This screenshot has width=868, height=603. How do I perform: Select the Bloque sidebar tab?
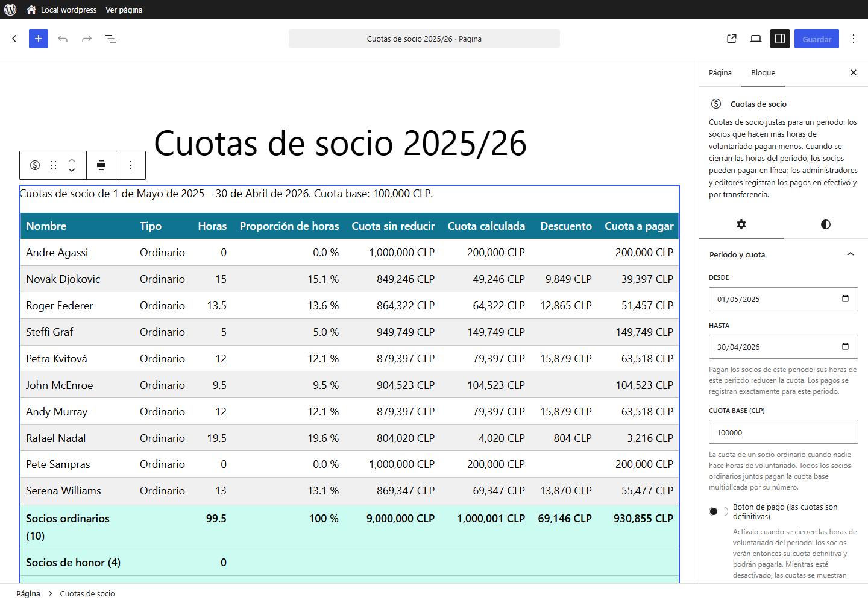[x=763, y=72]
